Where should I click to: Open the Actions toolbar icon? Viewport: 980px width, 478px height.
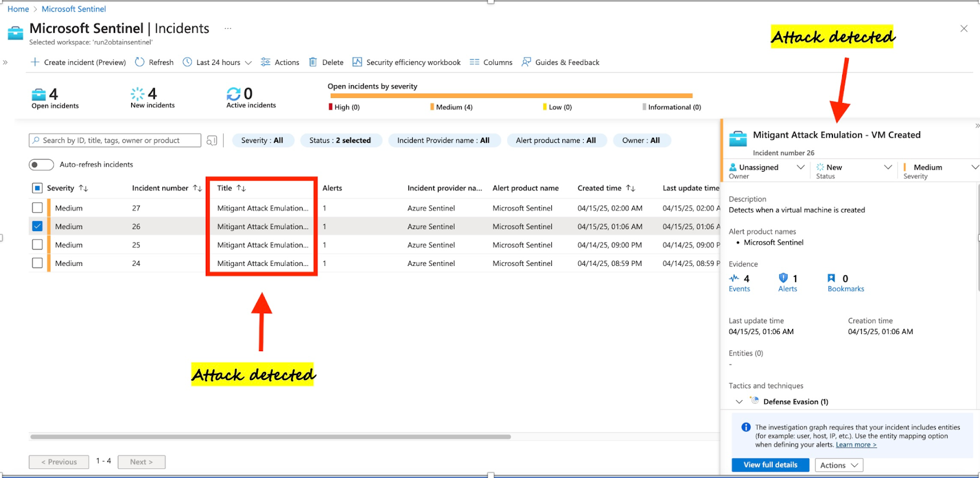click(x=265, y=62)
